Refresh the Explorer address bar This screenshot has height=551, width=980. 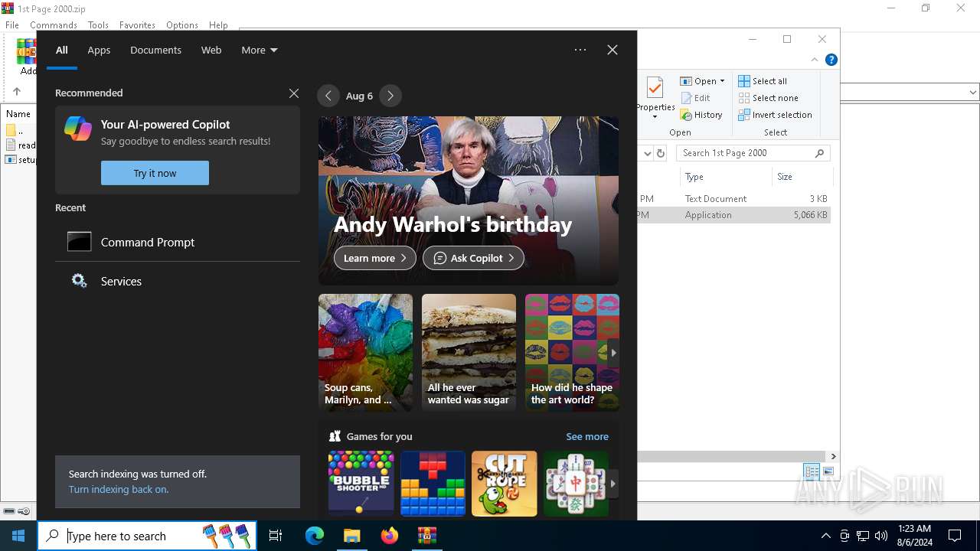(661, 153)
